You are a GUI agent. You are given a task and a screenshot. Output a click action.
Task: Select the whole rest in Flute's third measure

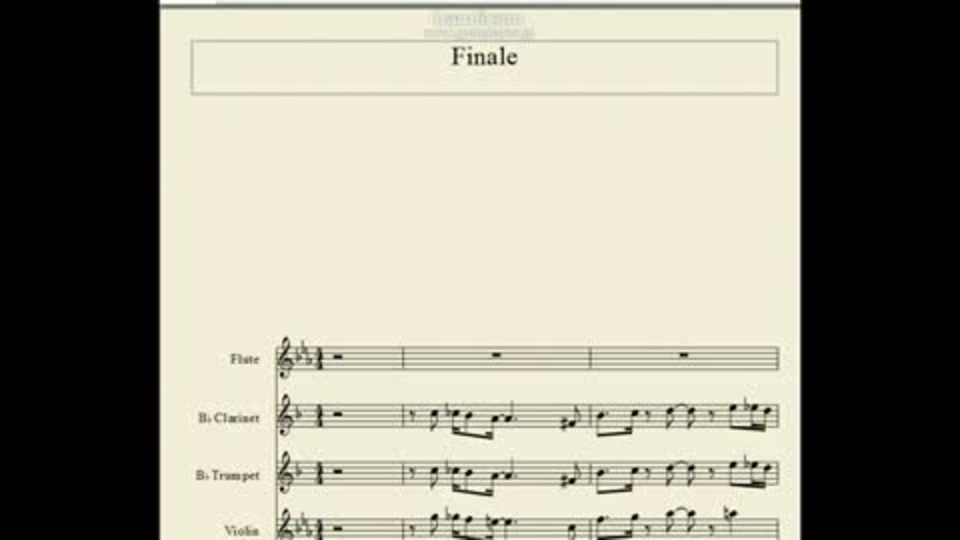coord(684,354)
